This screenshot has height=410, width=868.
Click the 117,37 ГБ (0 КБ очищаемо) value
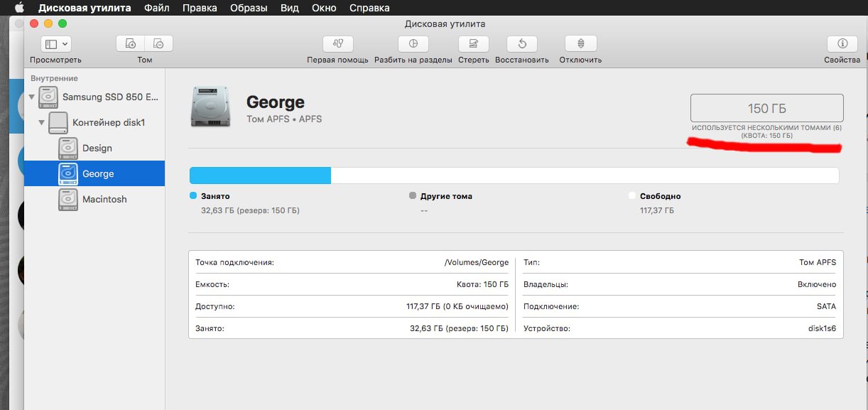point(457,306)
